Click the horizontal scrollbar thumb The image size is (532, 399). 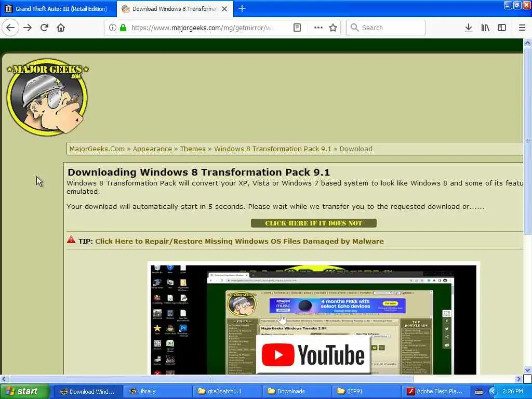click(211, 379)
